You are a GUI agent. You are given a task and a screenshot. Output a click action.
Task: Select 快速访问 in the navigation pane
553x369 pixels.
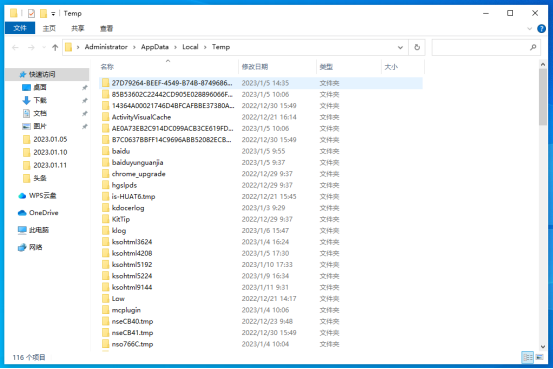click(x=47, y=74)
